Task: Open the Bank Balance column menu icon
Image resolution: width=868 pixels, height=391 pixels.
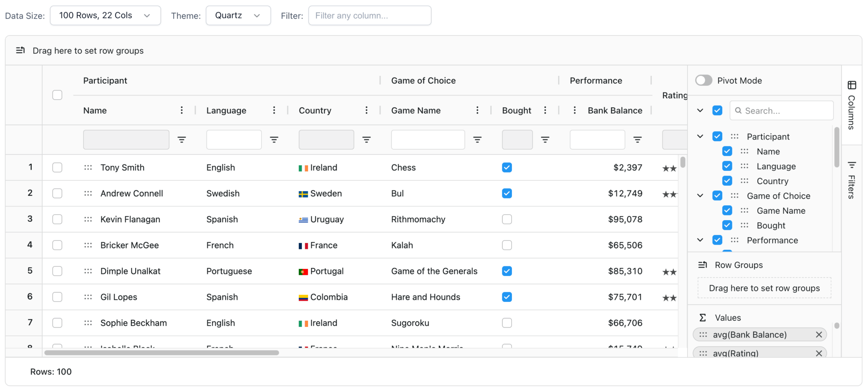Action: click(x=574, y=110)
